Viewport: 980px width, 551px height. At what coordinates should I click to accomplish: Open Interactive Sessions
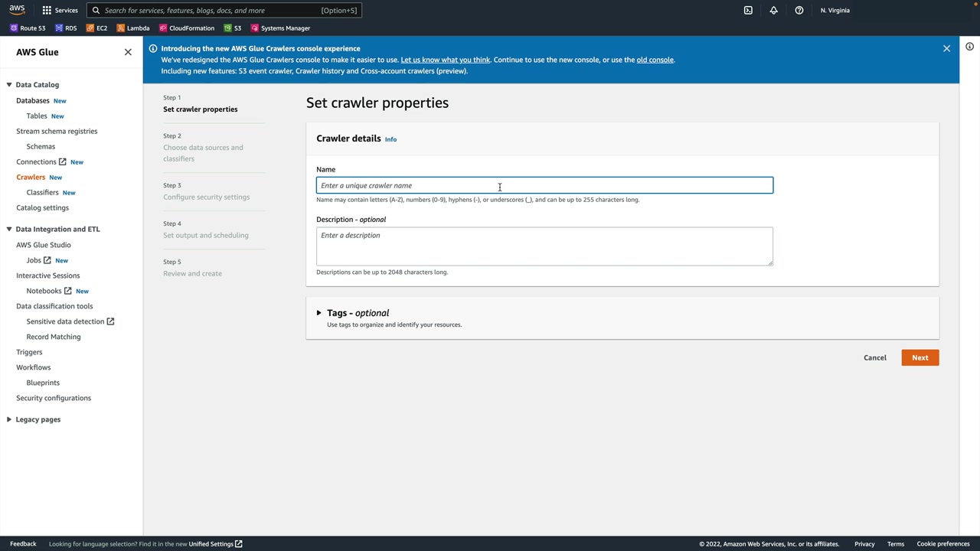tap(47, 275)
